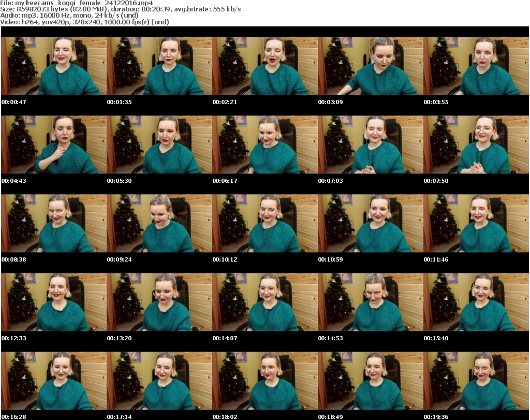Select the thumbnail timestamped 00:00:47
Viewport: 530px width, 420px height.
click(54, 66)
